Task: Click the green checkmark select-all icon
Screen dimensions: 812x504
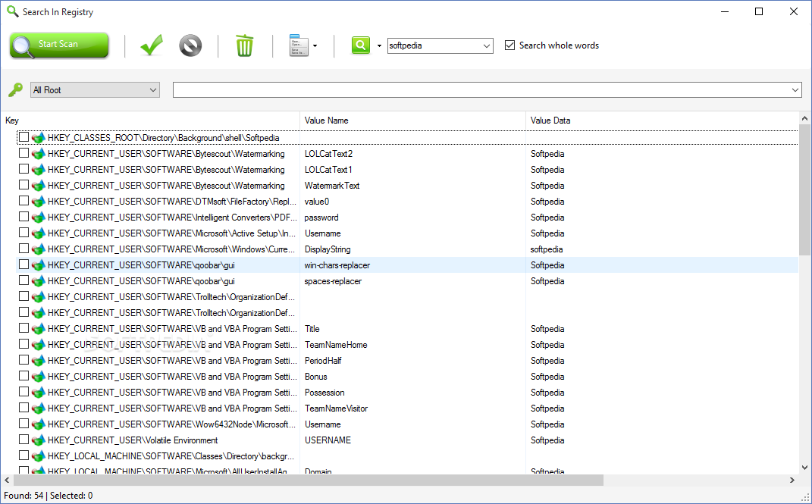Action: tap(151, 45)
